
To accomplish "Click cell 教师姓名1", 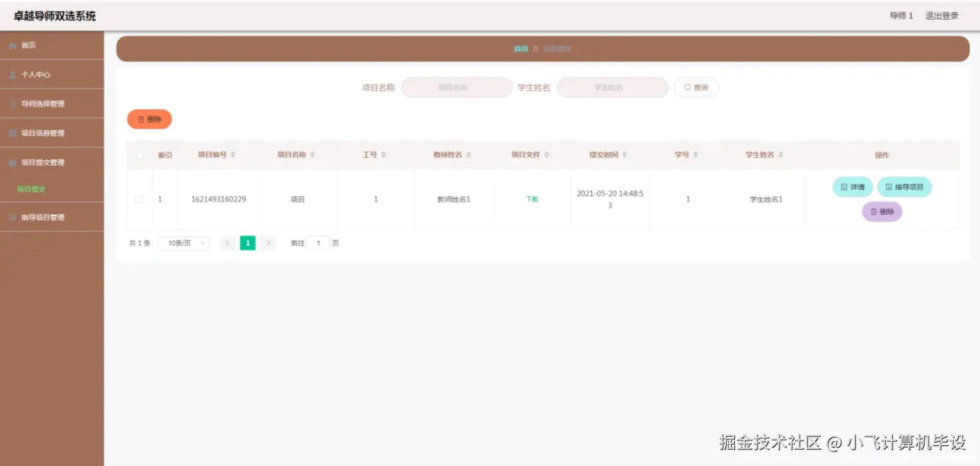I will point(454,199).
